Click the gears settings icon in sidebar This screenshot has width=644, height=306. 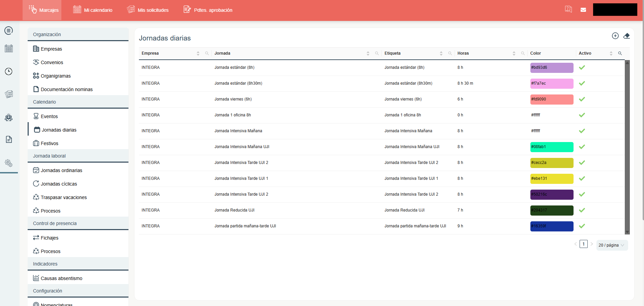[x=9, y=163]
